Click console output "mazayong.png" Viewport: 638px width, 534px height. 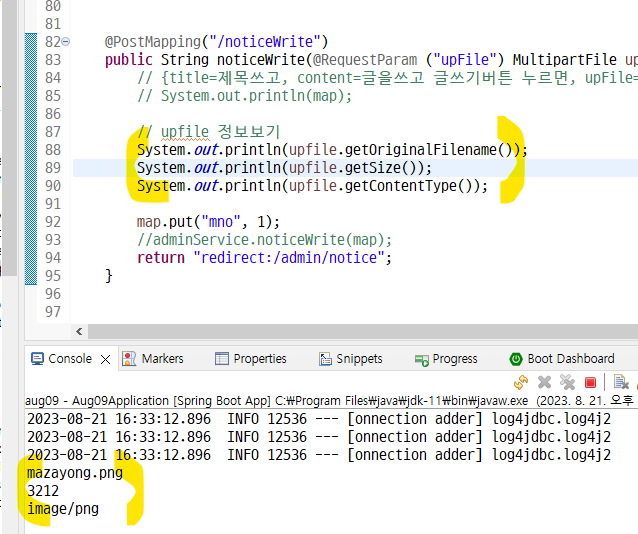click(75, 473)
